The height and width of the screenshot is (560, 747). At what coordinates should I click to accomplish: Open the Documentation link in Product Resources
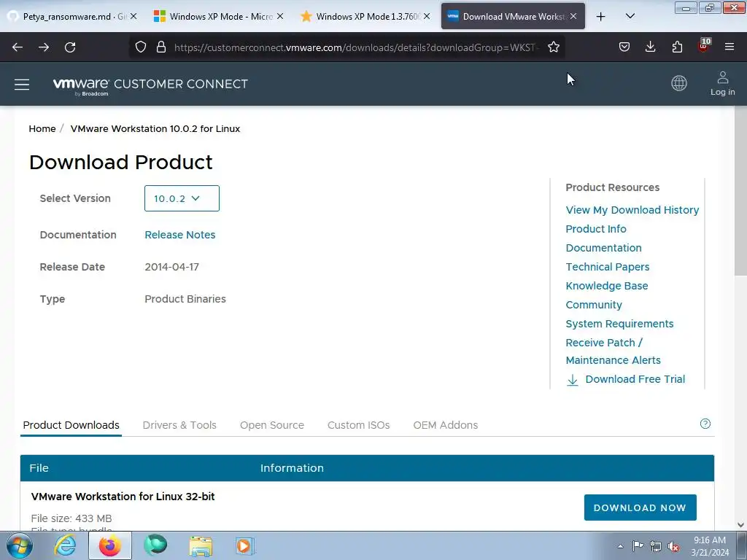click(603, 248)
